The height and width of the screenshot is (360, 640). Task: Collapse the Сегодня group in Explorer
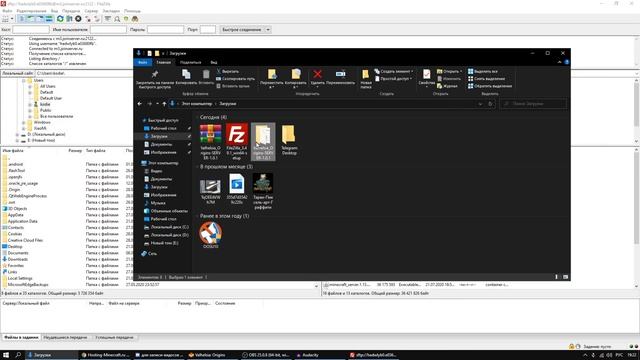[x=197, y=117]
